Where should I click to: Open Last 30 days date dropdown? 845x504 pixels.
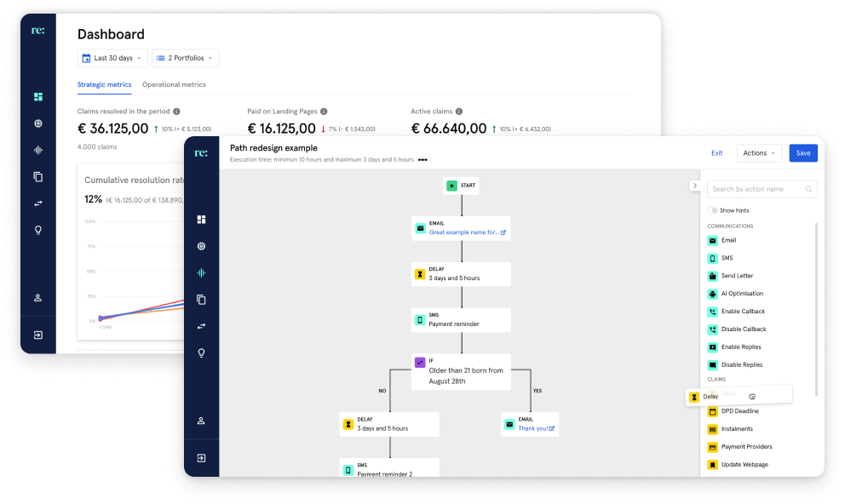[x=112, y=58]
